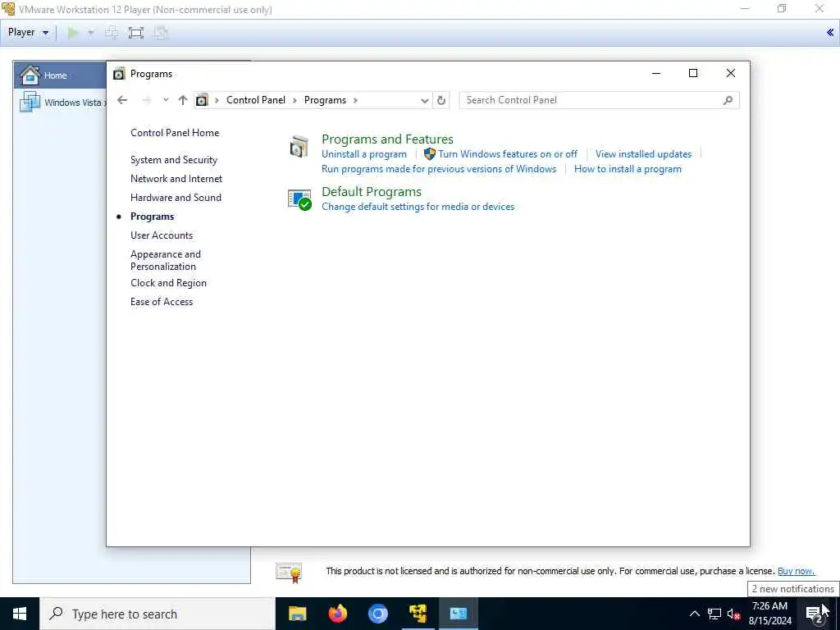
Task: Click the muted volume tray icon
Action: 733,614
